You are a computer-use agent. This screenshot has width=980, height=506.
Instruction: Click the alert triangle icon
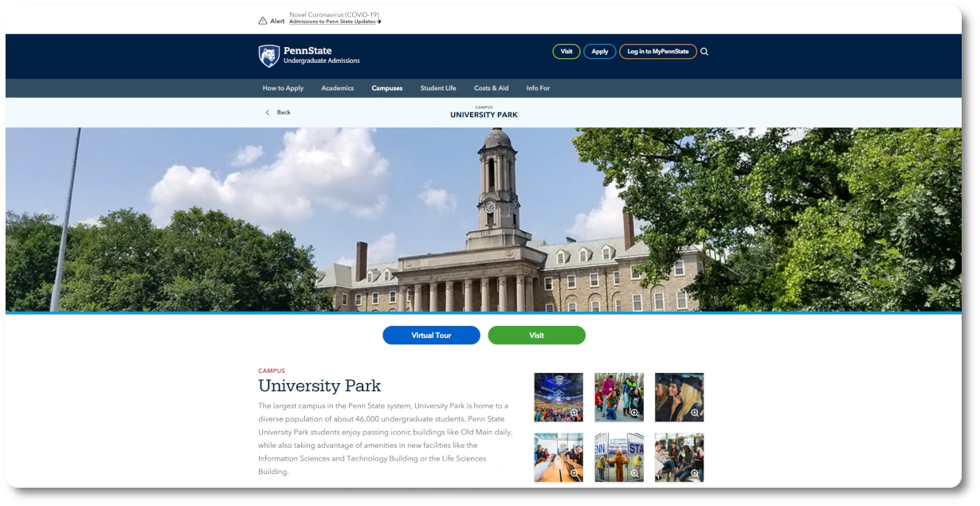click(263, 21)
